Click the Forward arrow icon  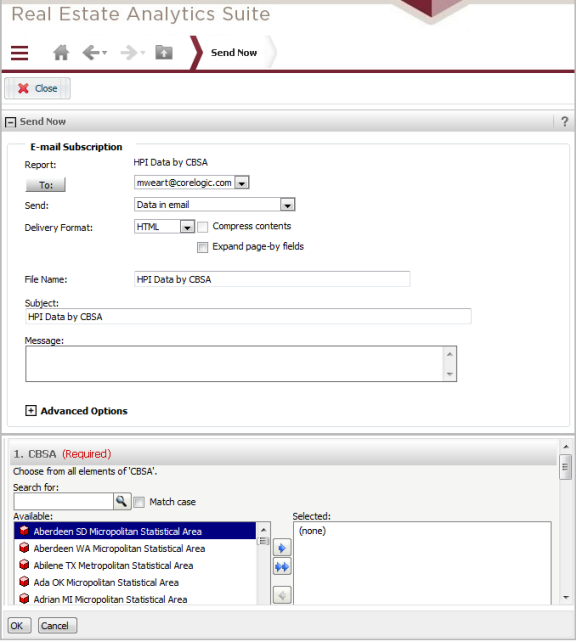pyautogui.click(x=129, y=53)
